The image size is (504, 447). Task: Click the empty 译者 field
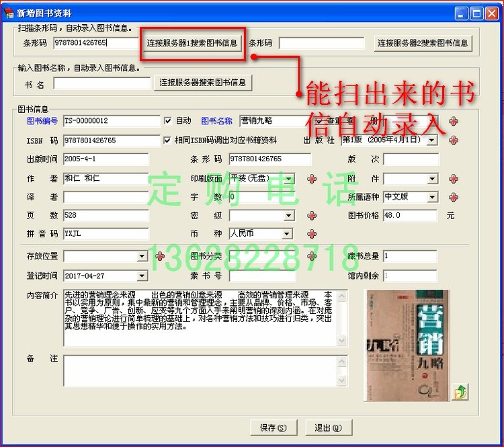point(106,197)
